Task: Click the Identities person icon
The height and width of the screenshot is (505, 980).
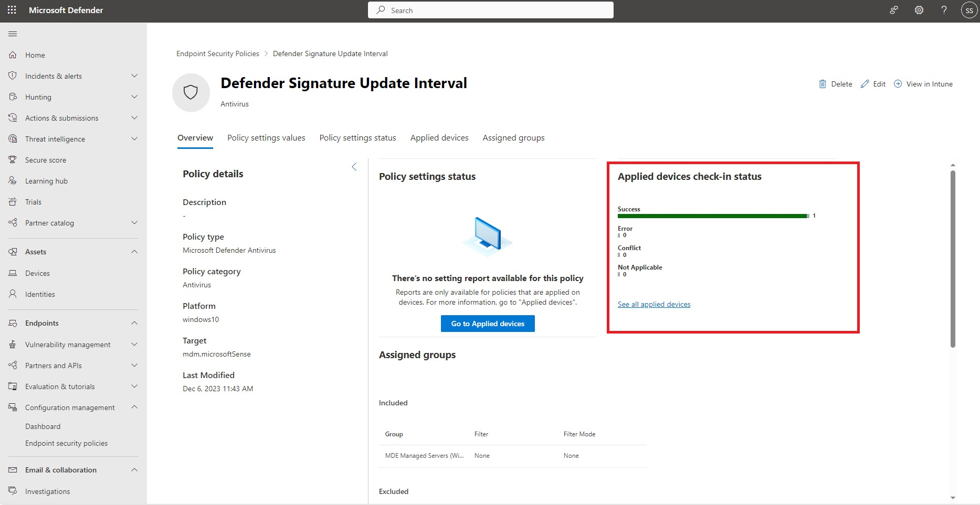Action: coord(13,294)
